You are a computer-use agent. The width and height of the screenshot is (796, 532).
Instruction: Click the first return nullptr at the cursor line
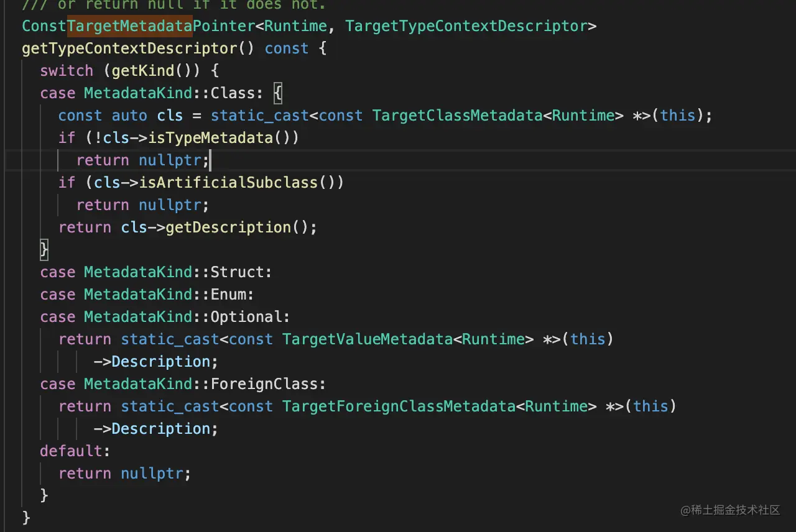point(143,160)
